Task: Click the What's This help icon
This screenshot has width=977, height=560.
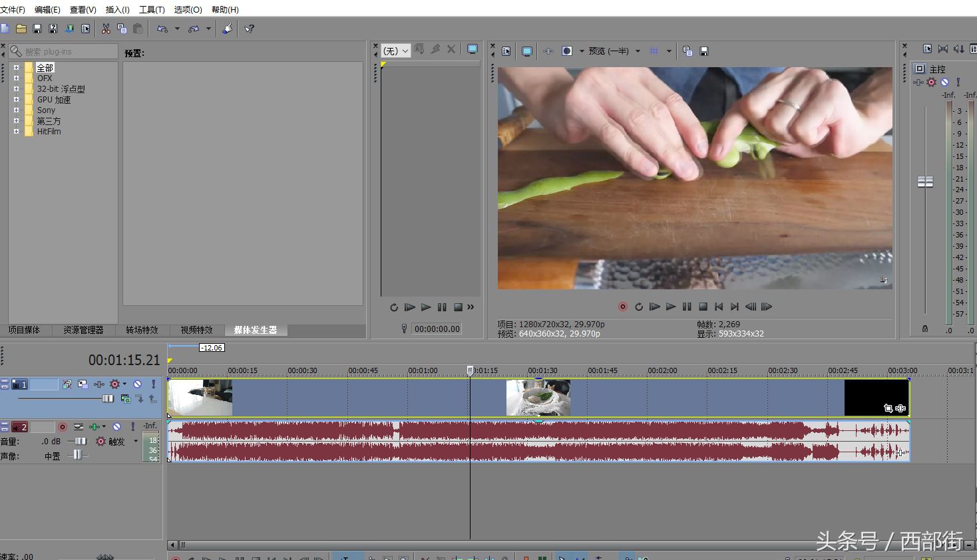Action: 250,29
